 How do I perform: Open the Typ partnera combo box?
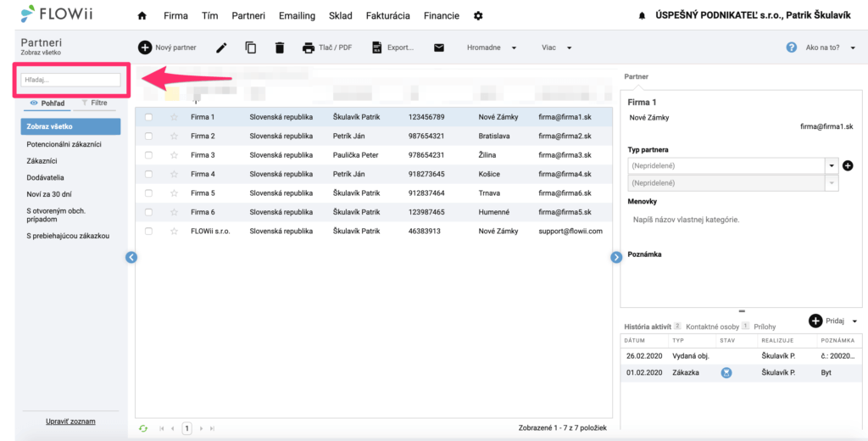click(x=733, y=165)
